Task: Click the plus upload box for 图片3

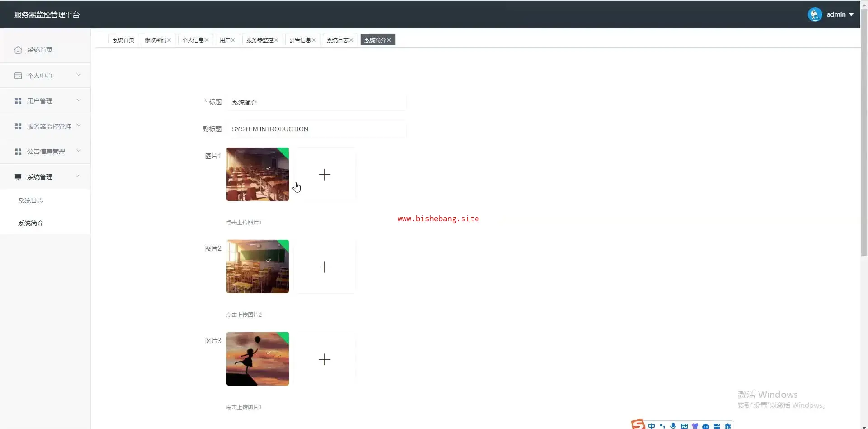Action: tap(325, 359)
